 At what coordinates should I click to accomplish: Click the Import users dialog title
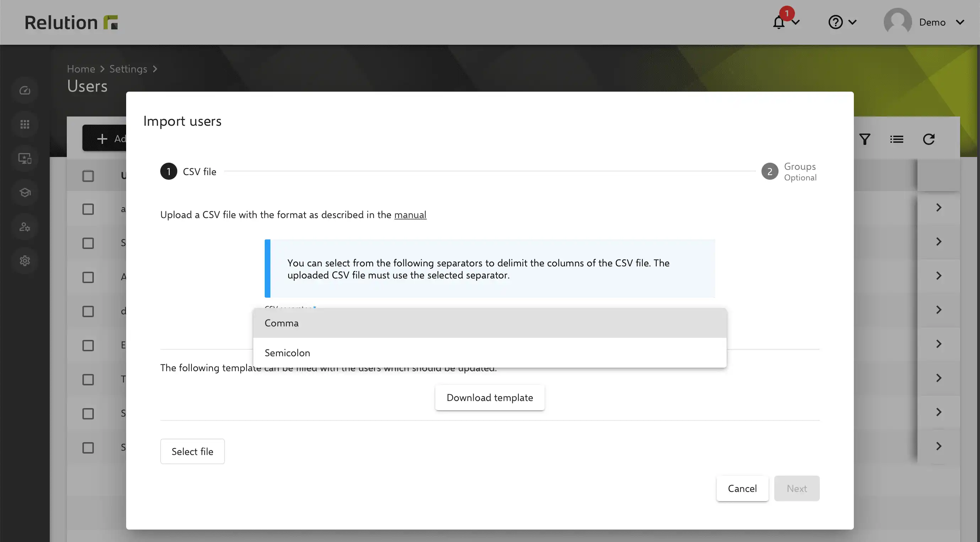point(182,121)
